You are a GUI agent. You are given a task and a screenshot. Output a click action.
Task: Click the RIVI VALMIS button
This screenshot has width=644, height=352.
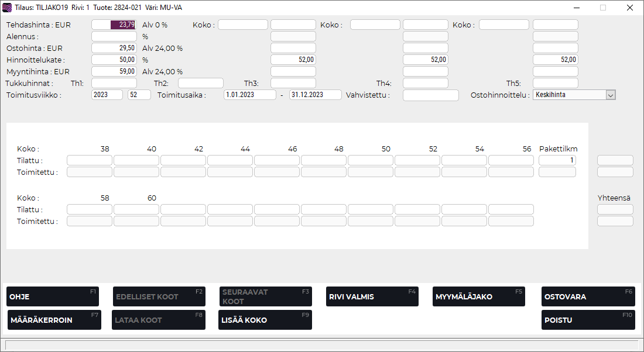click(371, 296)
